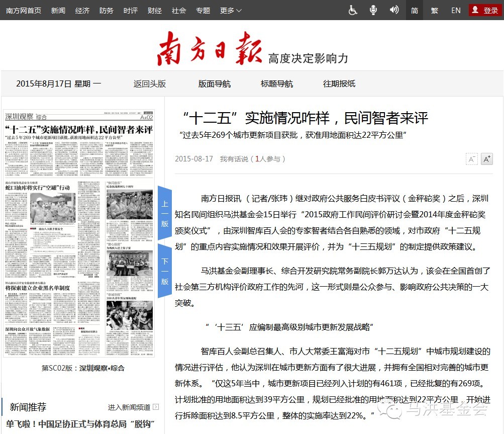Open the 防务 menu item
The image size is (504, 434).
(107, 11)
